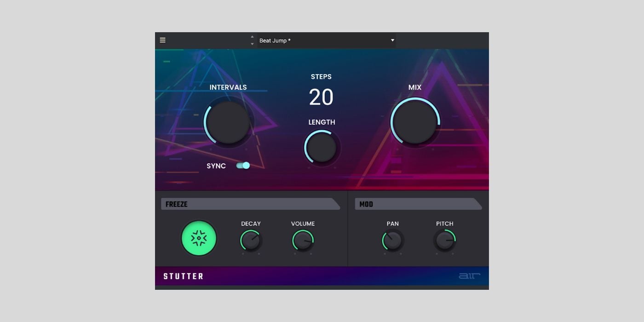The image size is (644, 322).
Task: Open the preset dropdown arrow
Action: 392,40
